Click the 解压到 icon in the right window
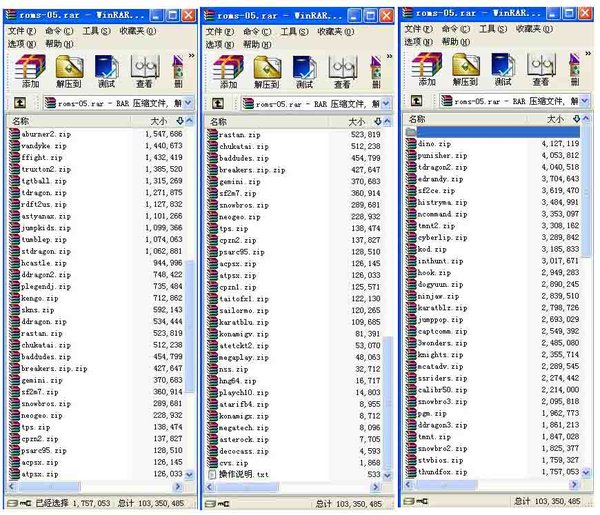Screen dimensions: 600x515 pyautogui.click(x=465, y=70)
